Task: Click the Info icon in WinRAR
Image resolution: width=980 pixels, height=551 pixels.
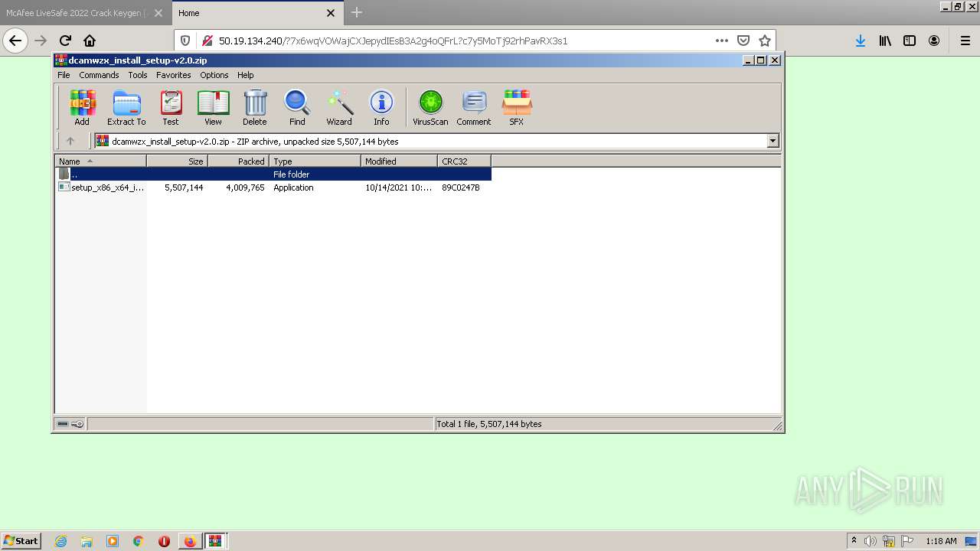Action: 381,107
